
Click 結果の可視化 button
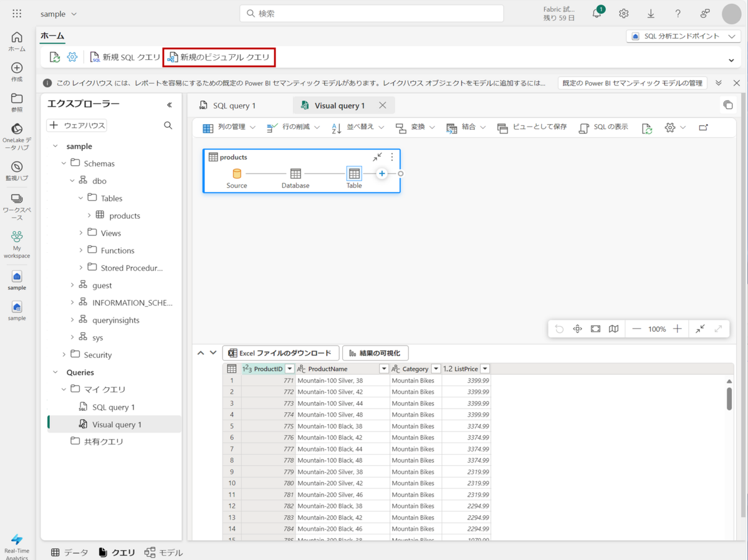375,353
